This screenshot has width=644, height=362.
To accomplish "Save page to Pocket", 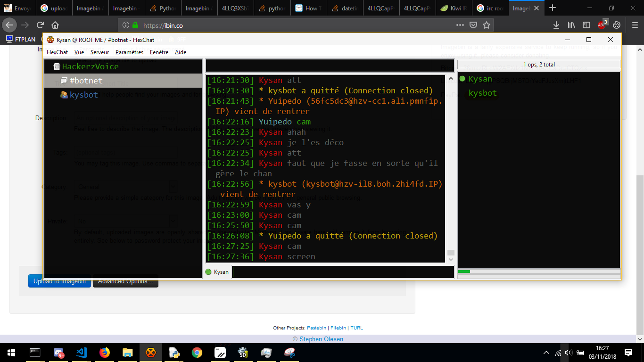I will 473,25.
